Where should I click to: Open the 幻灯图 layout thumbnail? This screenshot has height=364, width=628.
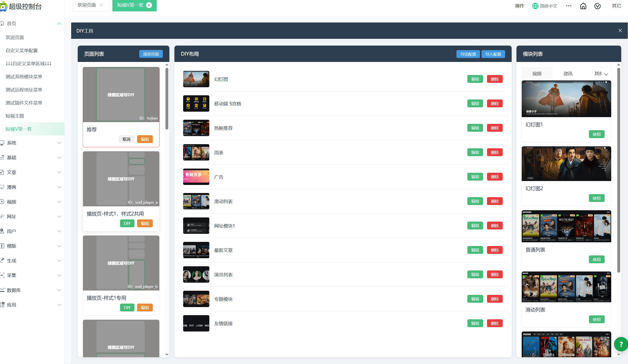(196, 79)
